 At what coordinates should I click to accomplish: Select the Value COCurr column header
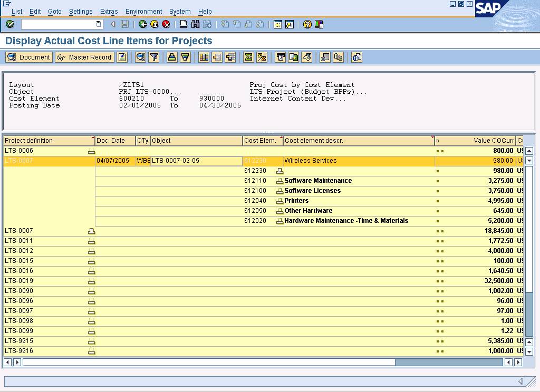(475, 141)
